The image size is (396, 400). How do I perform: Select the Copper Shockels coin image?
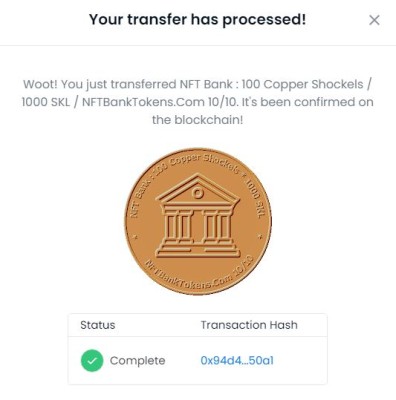coord(198,222)
